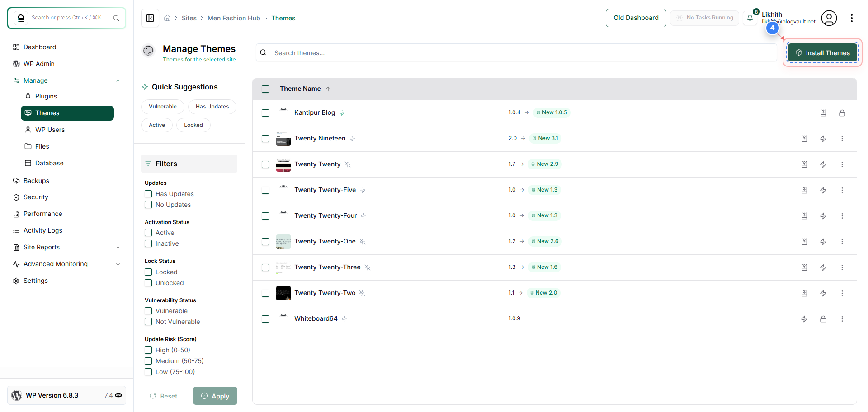Screen dimensions: 868x412
Task: Open WP Admin from the sidebar
Action: 39,64
